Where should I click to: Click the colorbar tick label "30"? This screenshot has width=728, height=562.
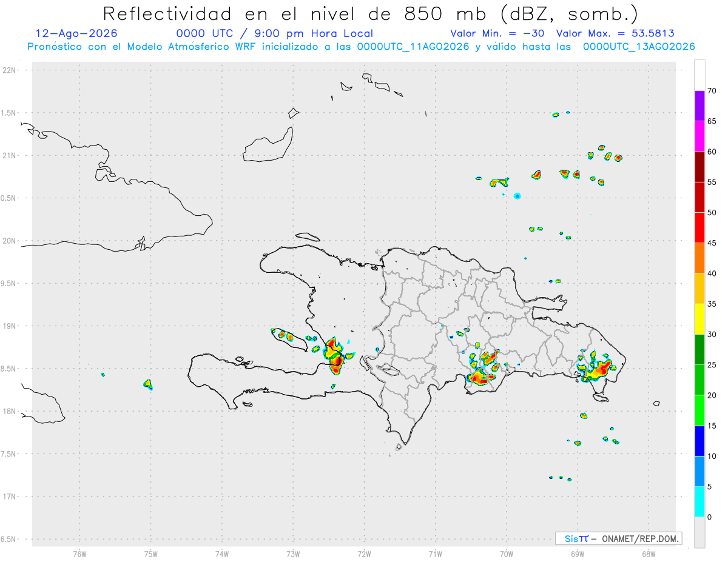(712, 335)
